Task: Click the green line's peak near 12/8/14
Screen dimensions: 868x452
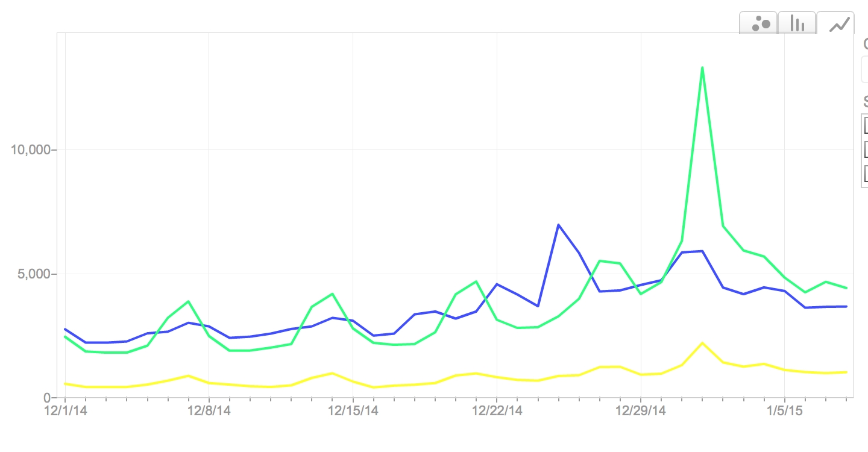Action: pyautogui.click(x=188, y=301)
